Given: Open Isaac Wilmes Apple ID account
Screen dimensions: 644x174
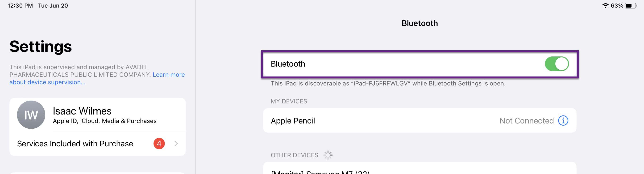Looking at the screenshot, I should pos(97,115).
